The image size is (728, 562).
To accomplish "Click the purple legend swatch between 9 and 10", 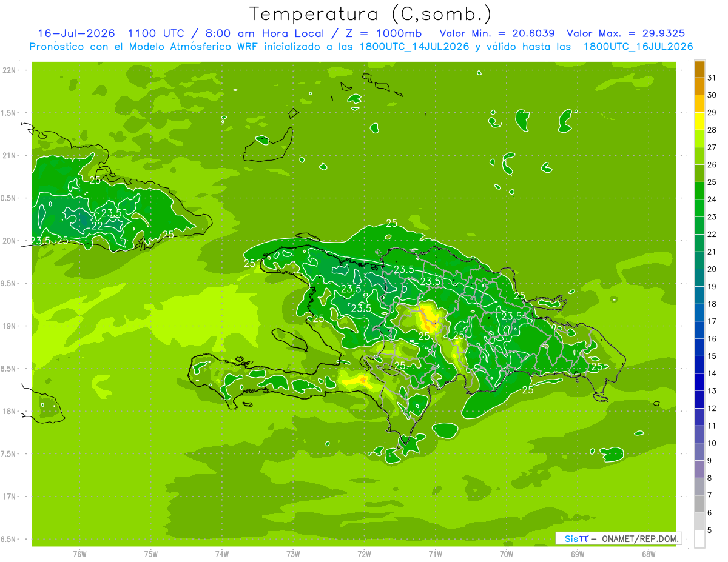I will pyautogui.click(x=699, y=452).
